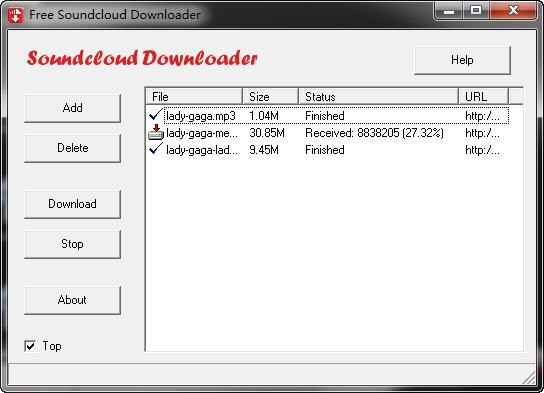Click the checkmark icon beside lady-gaga.mp3
The width and height of the screenshot is (544, 393).
click(x=156, y=114)
